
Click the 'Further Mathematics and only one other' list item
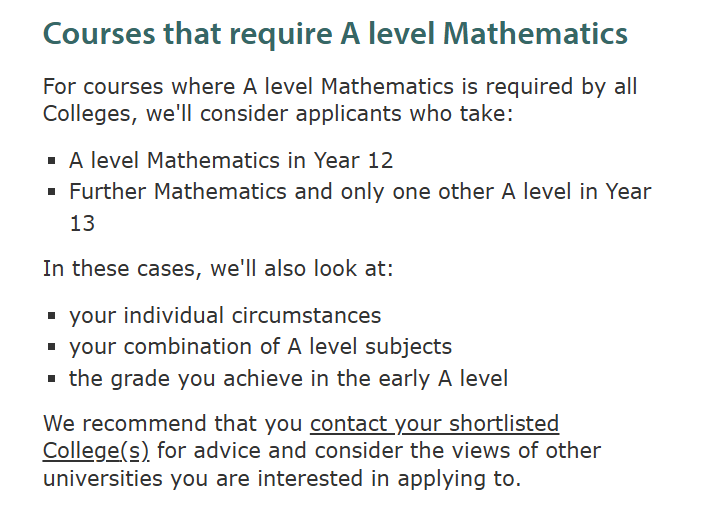[360, 191]
